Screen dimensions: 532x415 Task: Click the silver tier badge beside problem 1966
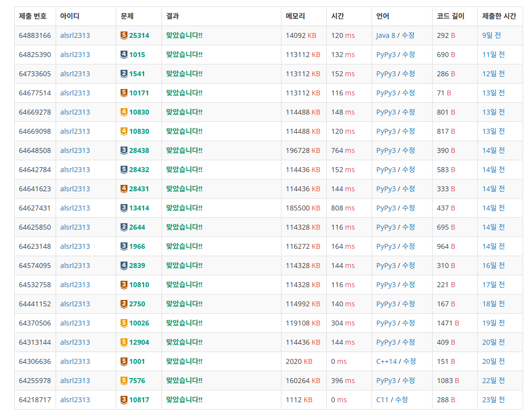124,246
